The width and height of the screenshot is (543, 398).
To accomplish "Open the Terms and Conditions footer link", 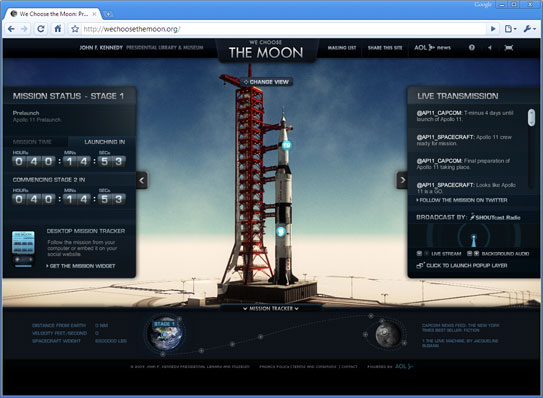I will (x=314, y=366).
